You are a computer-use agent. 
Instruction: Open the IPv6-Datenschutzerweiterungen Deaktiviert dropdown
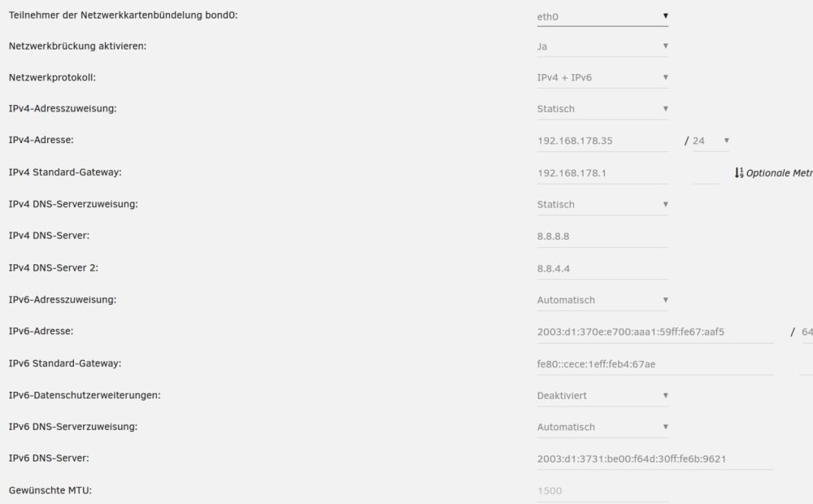click(x=602, y=396)
